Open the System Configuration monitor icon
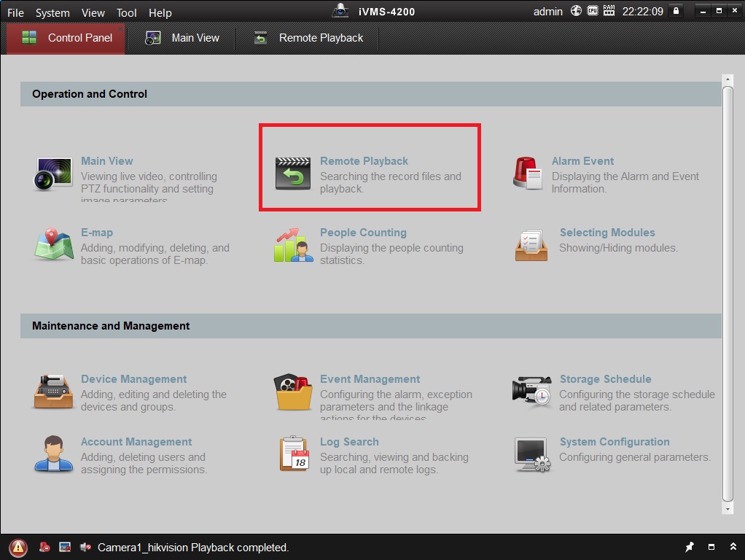Image resolution: width=745 pixels, height=560 pixels. click(532, 454)
